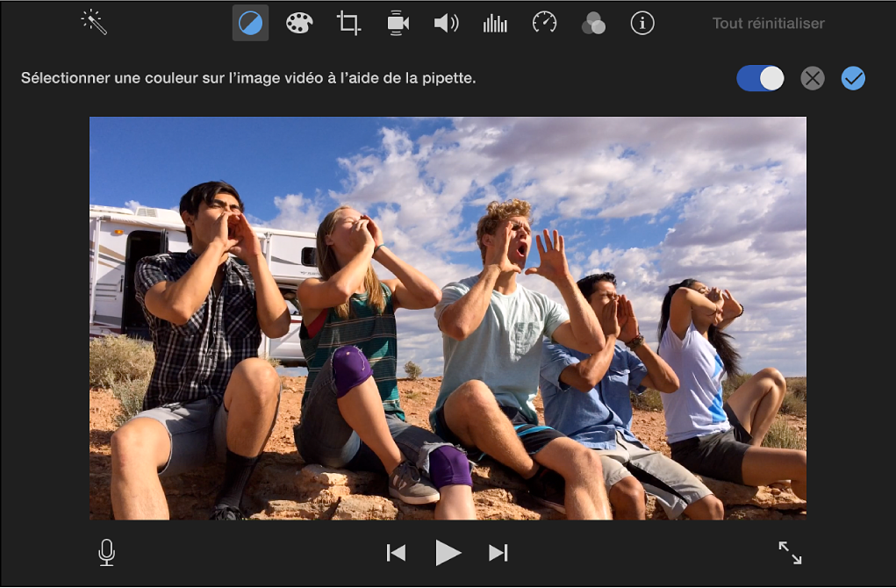Select the color balance tool
This screenshot has height=588, width=896.
coord(250,24)
